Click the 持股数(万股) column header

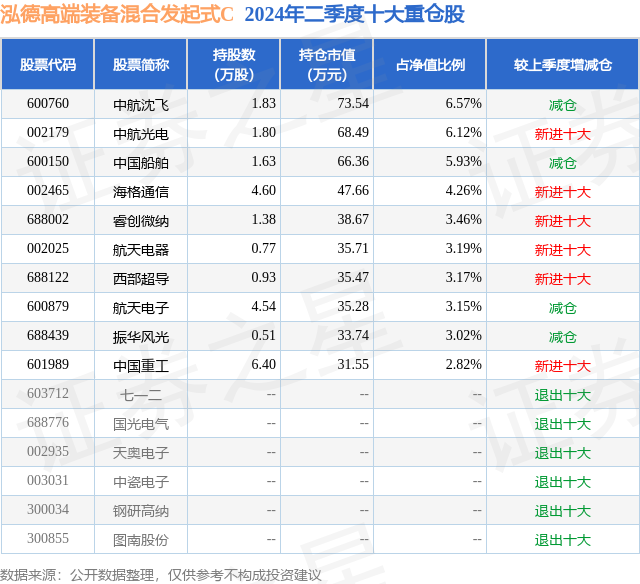(x=234, y=64)
